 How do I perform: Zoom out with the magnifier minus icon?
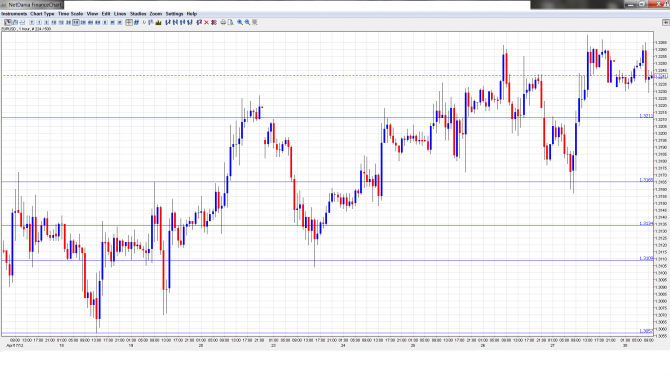click(247, 22)
